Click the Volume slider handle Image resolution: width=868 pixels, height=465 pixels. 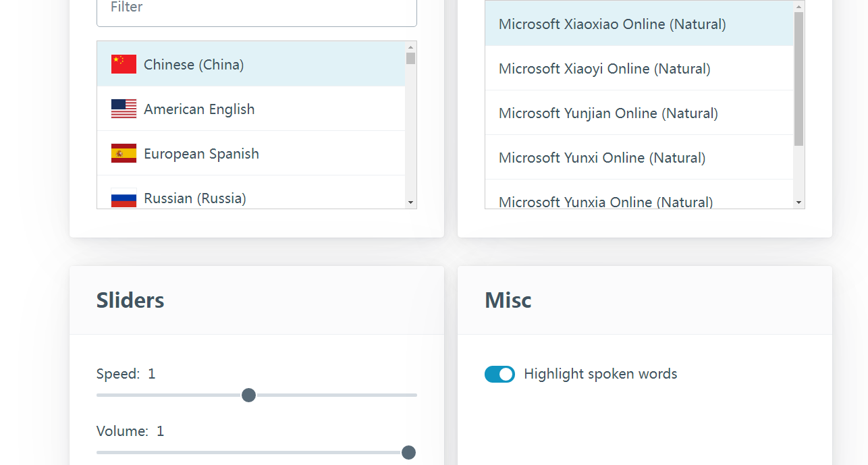click(x=408, y=452)
